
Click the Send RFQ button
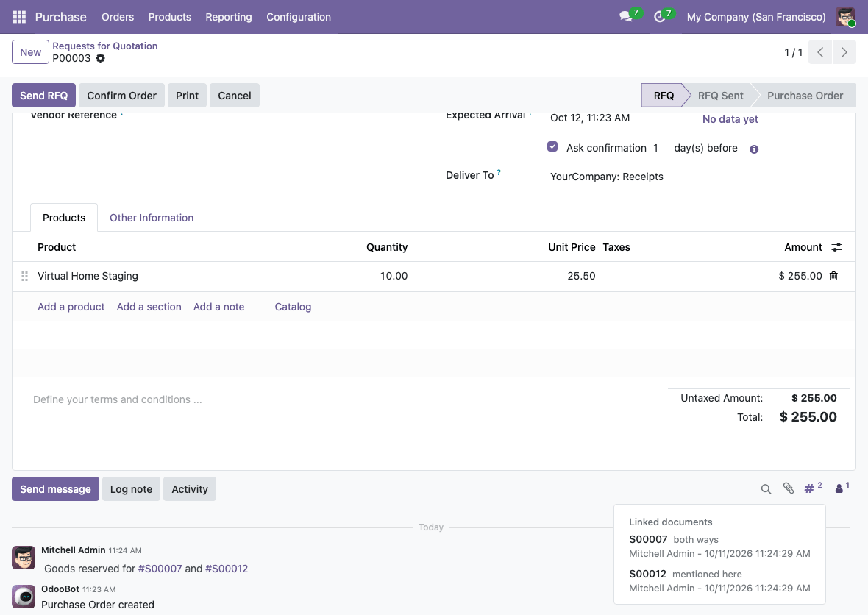[43, 96]
